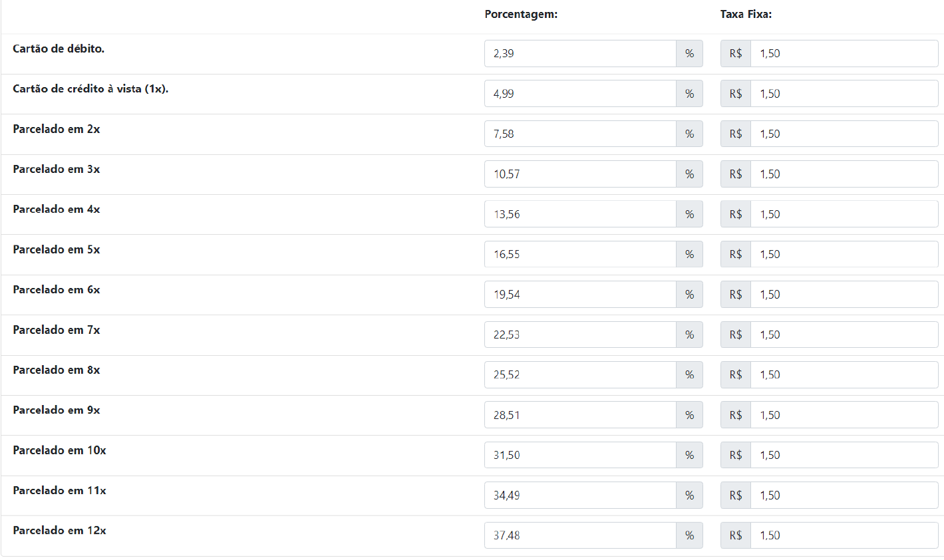The image size is (944, 560).
Task: Focus the Parcelado em 8x percentage field
Action: click(x=580, y=374)
